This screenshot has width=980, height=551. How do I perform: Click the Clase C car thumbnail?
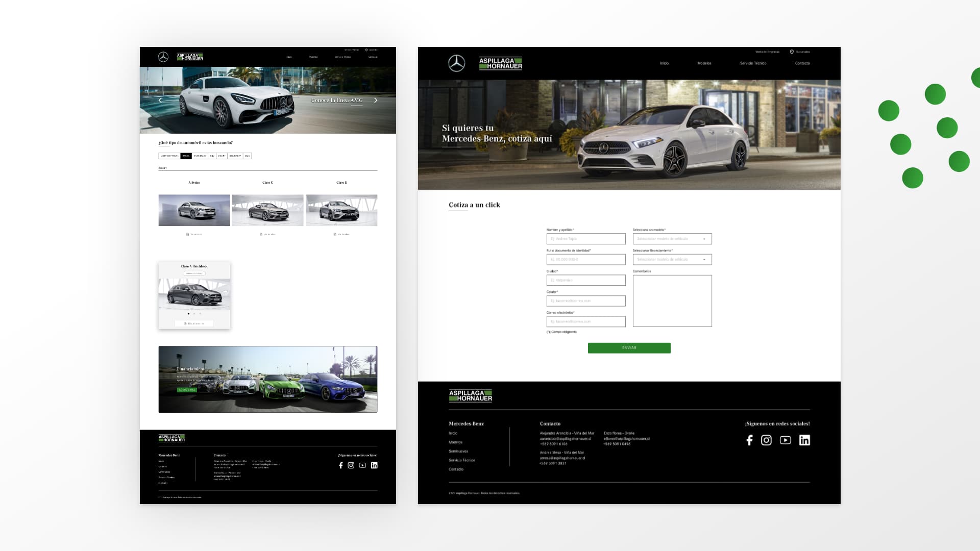[267, 210]
